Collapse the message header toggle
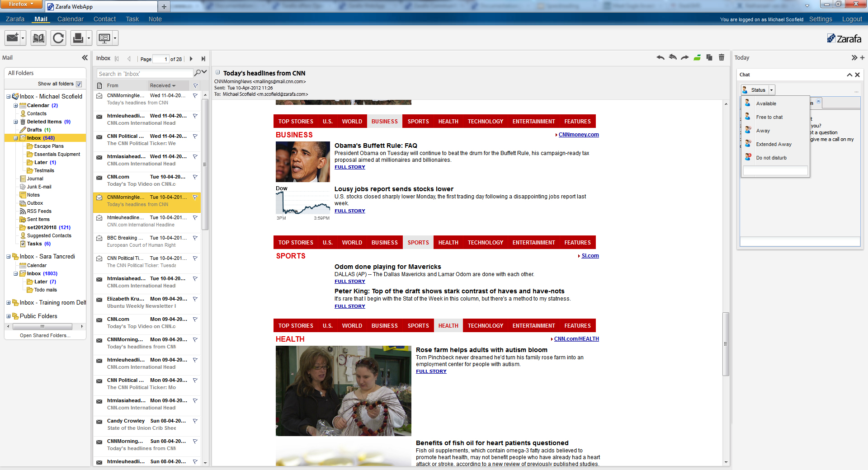 217,72
